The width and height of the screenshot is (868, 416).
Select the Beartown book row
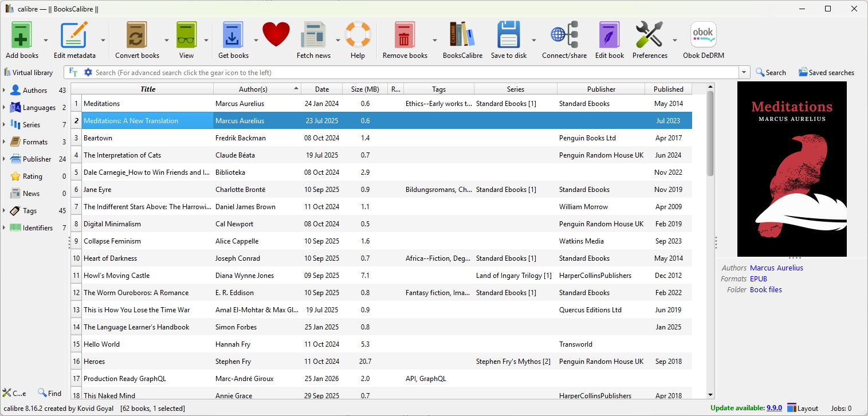point(382,138)
